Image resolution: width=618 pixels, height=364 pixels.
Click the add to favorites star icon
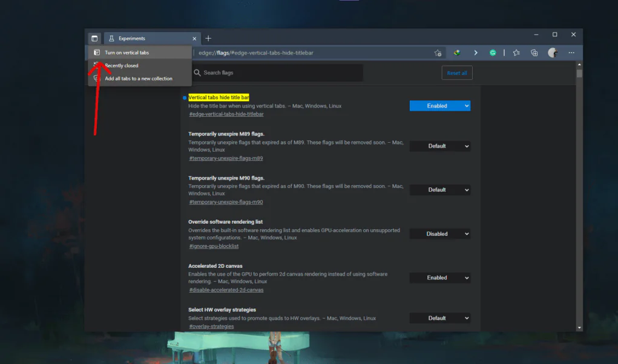tap(438, 53)
